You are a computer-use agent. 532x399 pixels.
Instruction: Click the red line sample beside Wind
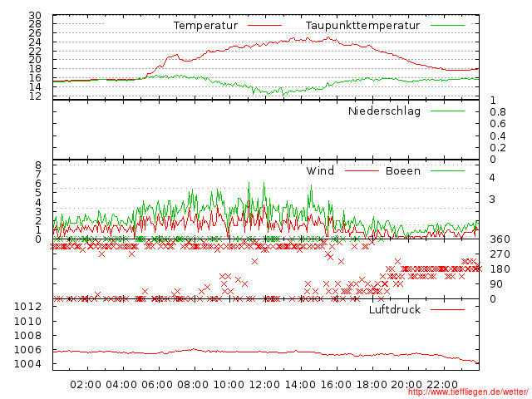362,170
